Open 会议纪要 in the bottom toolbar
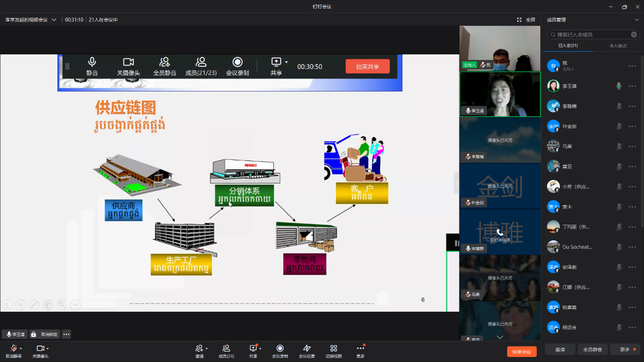 click(307, 348)
